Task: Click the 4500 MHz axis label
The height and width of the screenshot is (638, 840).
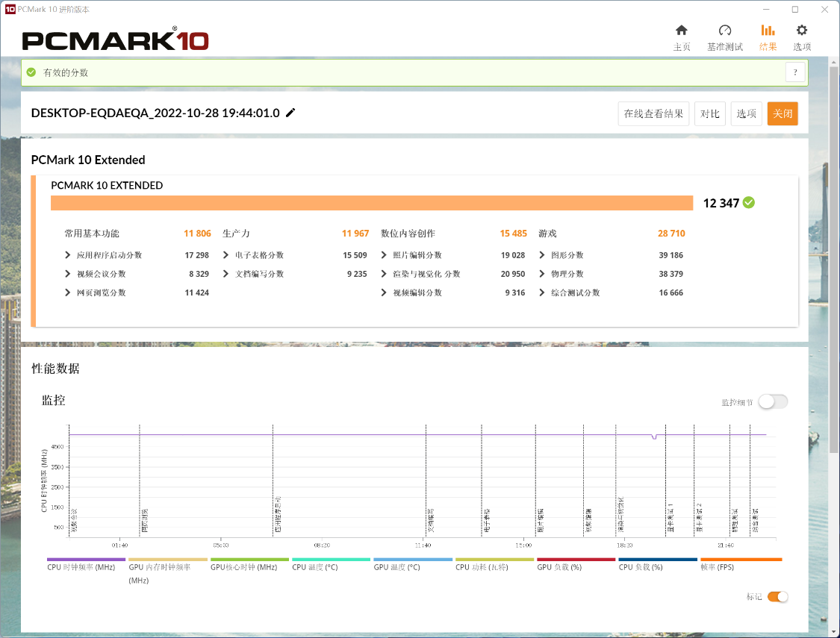Action: tap(57, 446)
